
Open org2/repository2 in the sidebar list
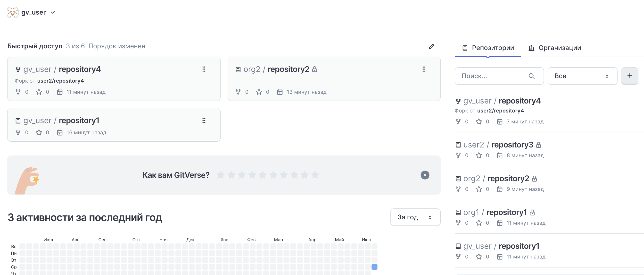(x=496, y=178)
